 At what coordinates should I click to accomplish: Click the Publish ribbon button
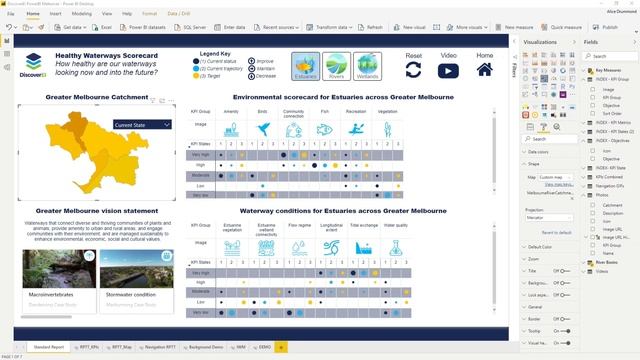click(x=605, y=27)
